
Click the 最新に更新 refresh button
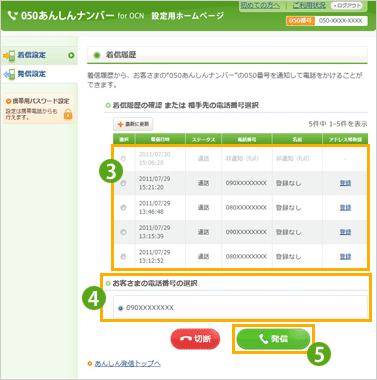pos(133,124)
